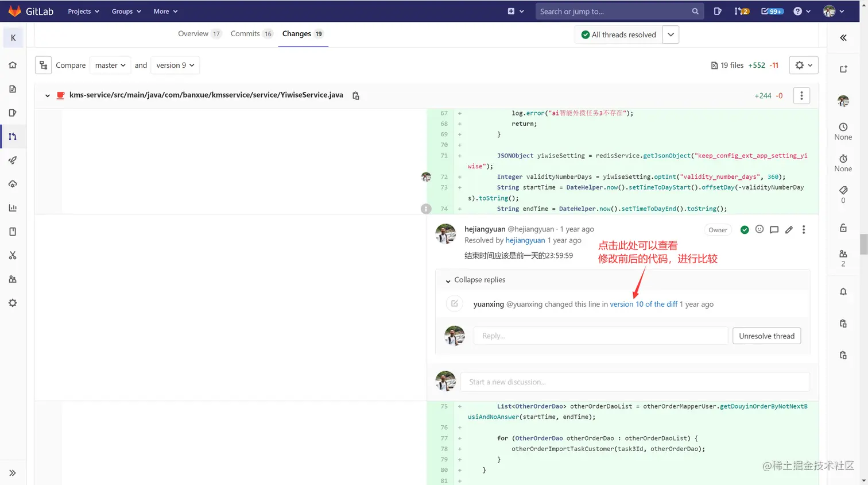This screenshot has width=868, height=485.
Task: Collapse replies in the thread
Action: pos(475,280)
